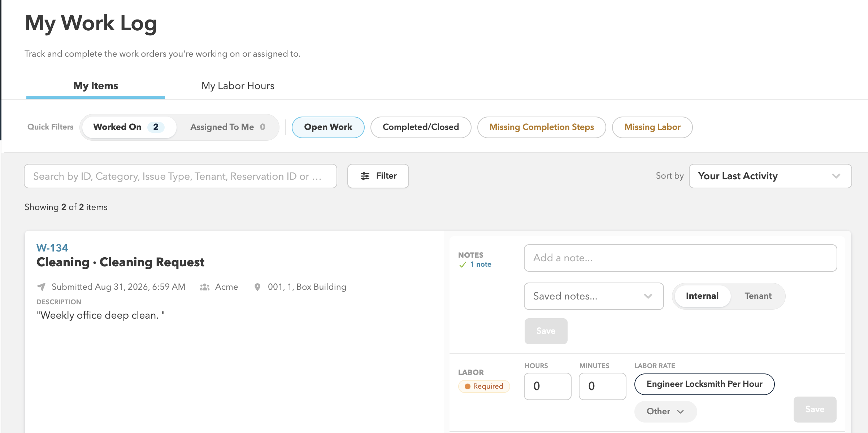
Task: Toggle the Worked On quick filter
Action: coord(129,127)
